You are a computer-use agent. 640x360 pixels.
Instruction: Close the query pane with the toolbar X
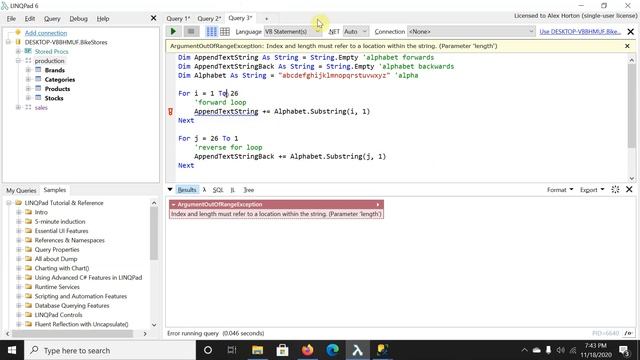(x=631, y=31)
